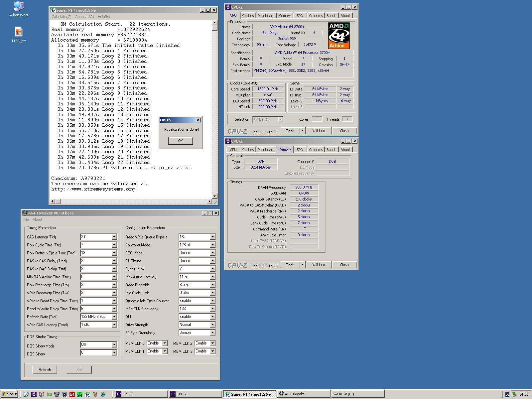
Task: Open the About menu in A64 Tweaker
Action: 38,219
